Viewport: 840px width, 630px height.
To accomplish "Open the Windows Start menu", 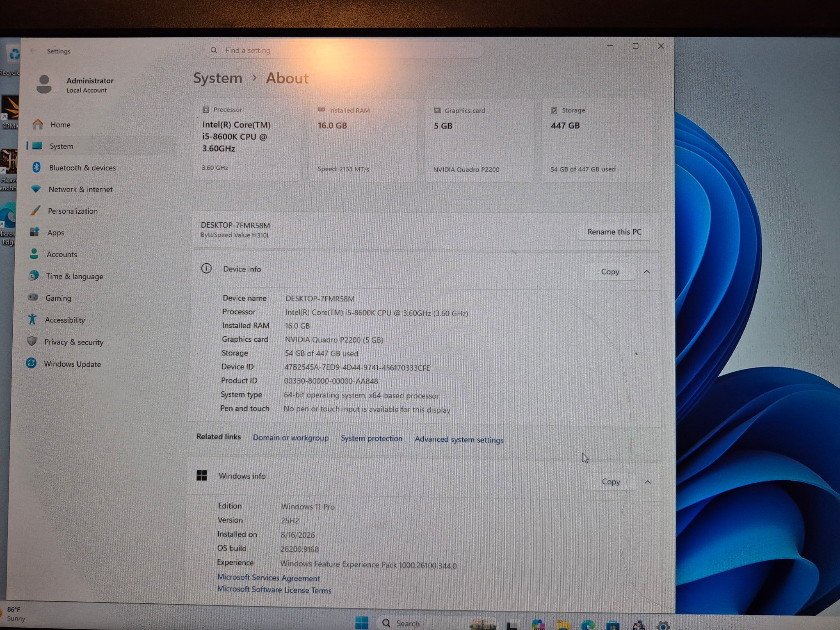I will (x=361, y=623).
